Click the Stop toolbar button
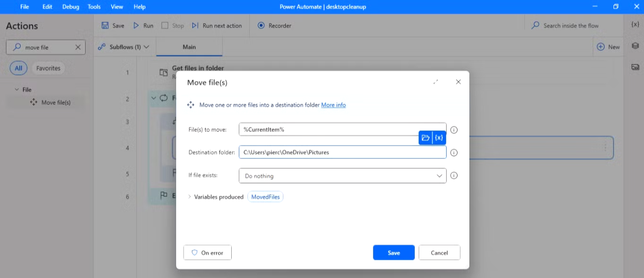 pyautogui.click(x=173, y=26)
